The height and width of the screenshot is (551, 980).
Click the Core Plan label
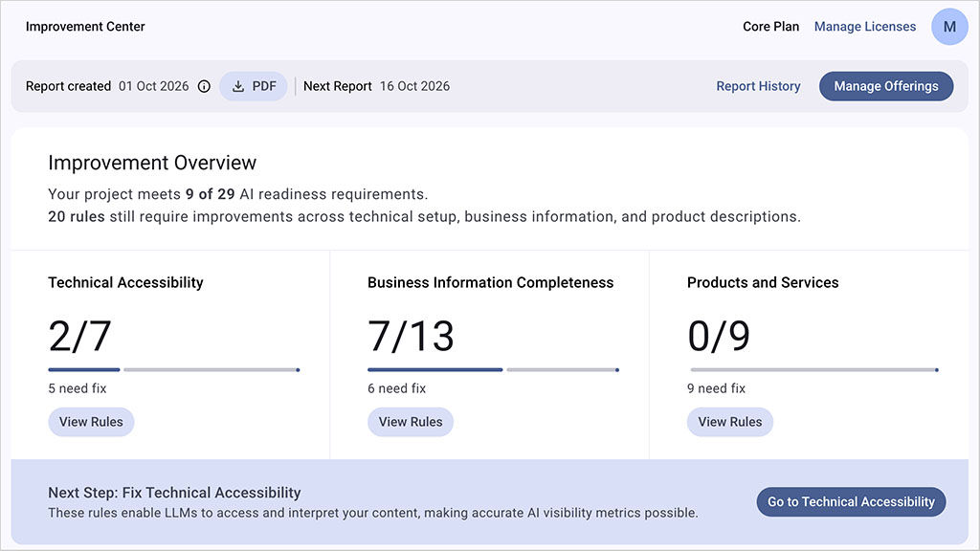click(770, 27)
